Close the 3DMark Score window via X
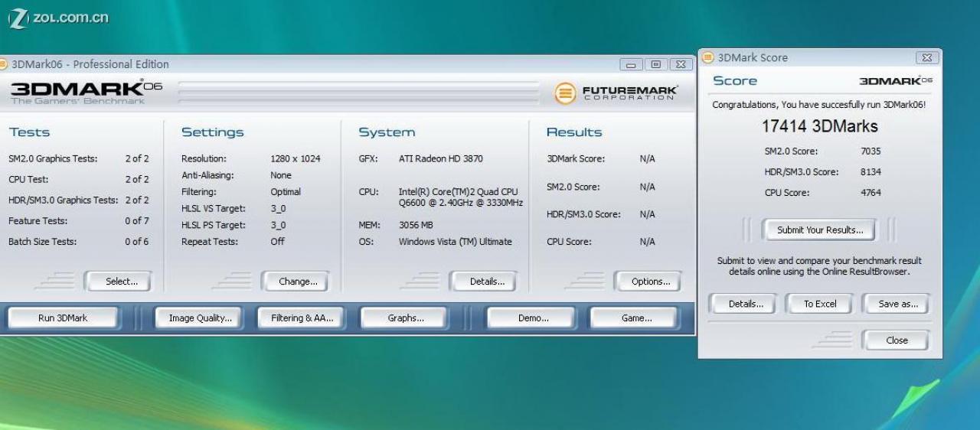Image resolution: width=980 pixels, height=430 pixels. [x=926, y=58]
